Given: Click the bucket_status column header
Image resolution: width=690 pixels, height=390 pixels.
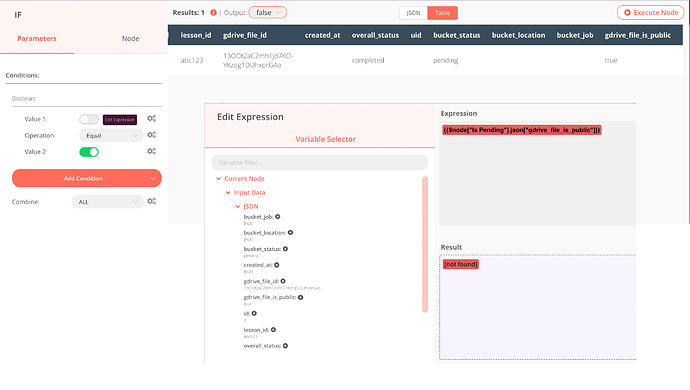Looking at the screenshot, I should tap(457, 35).
